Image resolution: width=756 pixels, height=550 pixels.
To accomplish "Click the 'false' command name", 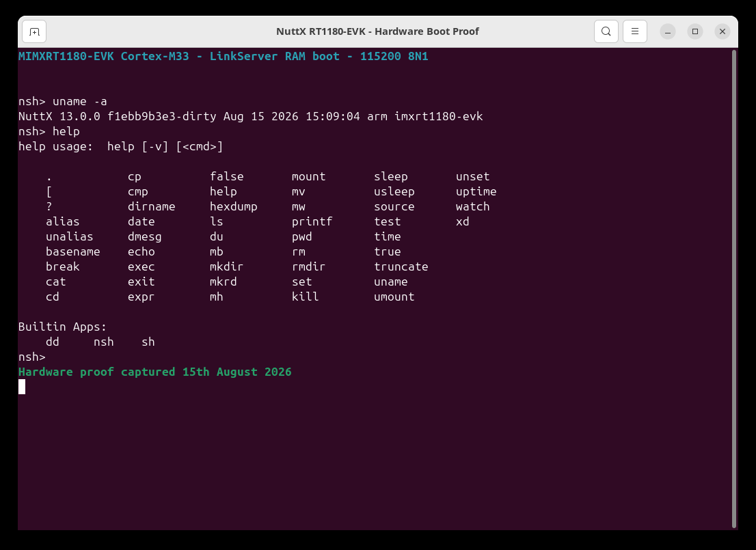I will pos(227,176).
